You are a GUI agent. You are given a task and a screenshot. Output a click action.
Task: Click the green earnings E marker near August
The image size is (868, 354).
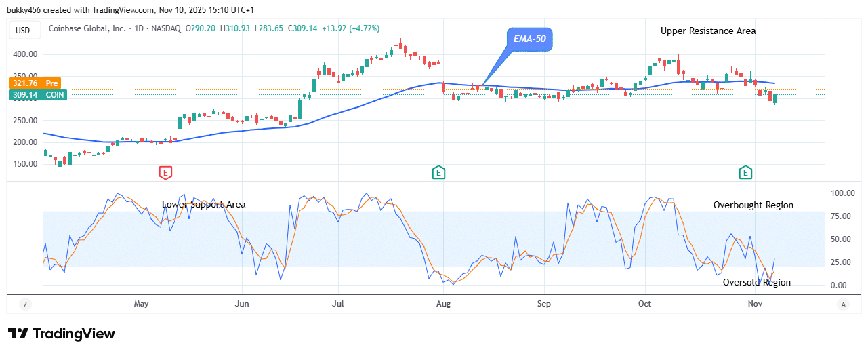(438, 172)
